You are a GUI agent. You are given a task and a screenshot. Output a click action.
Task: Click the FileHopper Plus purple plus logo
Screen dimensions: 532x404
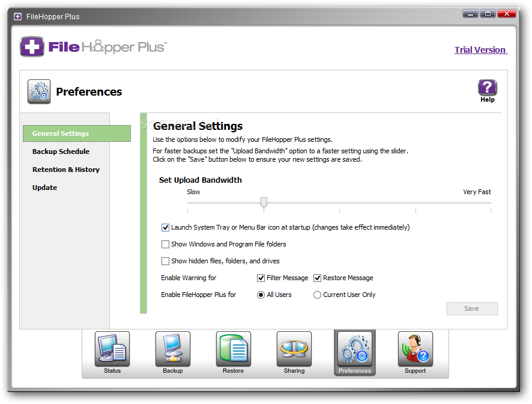coord(32,47)
